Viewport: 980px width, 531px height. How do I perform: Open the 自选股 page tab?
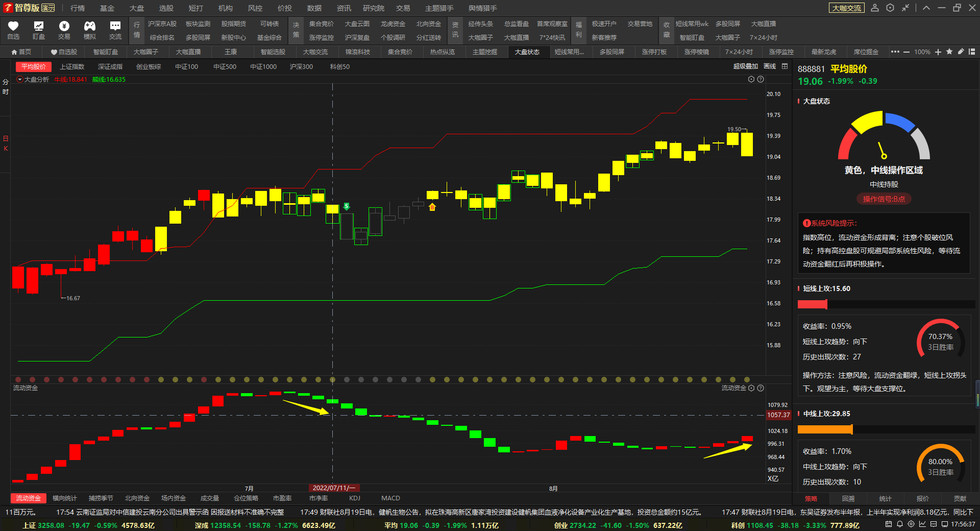coord(64,52)
